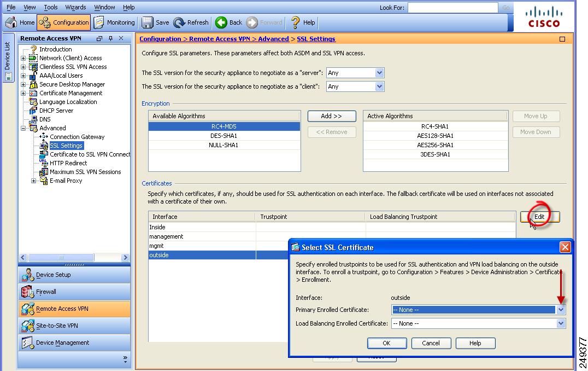588x371 pixels.
Task: Select DES-SHA1 in Available Algorithms
Action: (x=224, y=136)
